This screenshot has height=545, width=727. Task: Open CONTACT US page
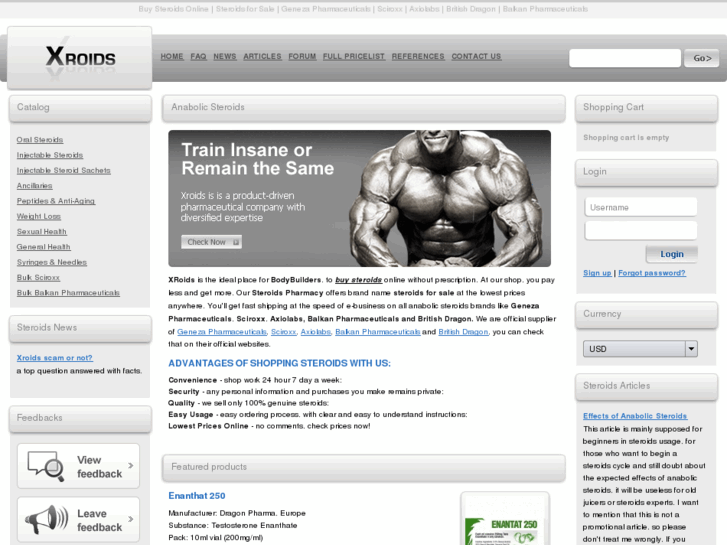476,57
